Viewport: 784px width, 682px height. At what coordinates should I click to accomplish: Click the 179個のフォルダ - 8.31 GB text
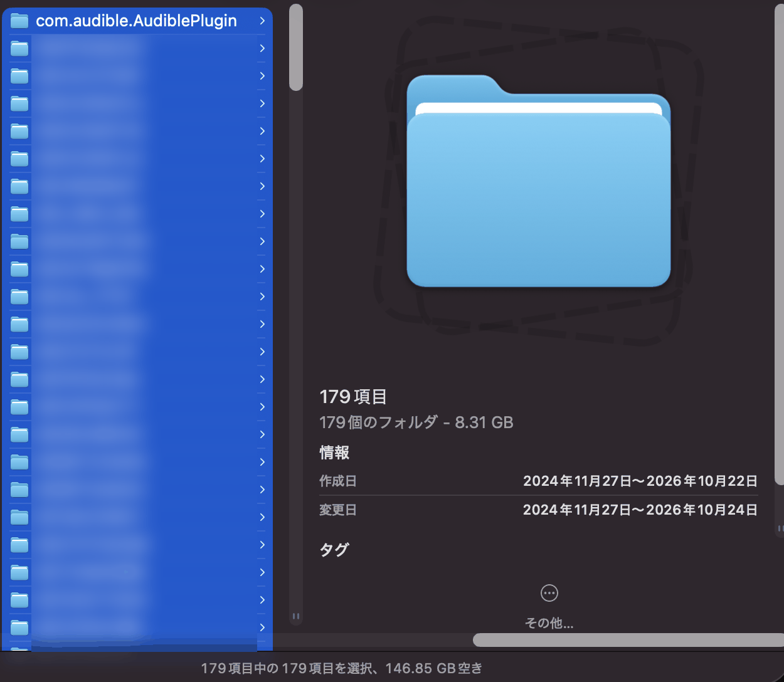pyautogui.click(x=416, y=422)
